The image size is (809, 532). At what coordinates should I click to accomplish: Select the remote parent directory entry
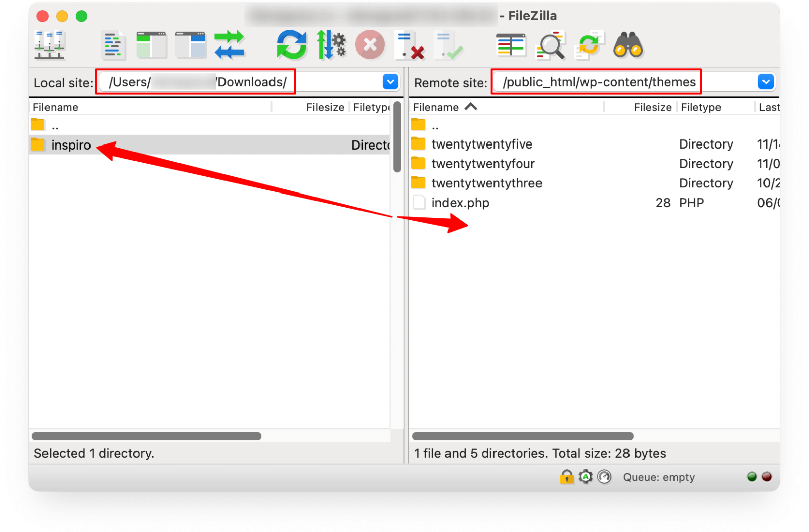coord(595,125)
